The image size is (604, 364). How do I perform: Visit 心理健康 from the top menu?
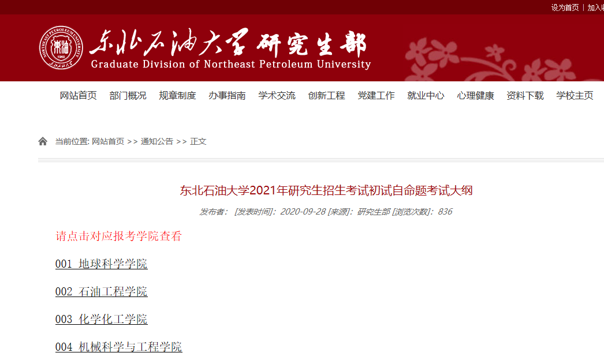pyautogui.click(x=475, y=96)
